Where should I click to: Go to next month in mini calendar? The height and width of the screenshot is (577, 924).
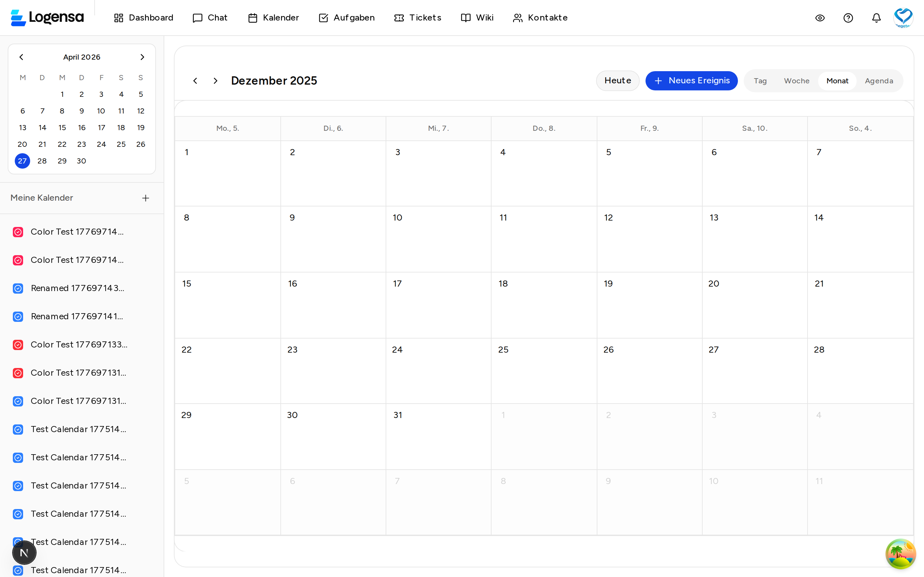(x=142, y=57)
